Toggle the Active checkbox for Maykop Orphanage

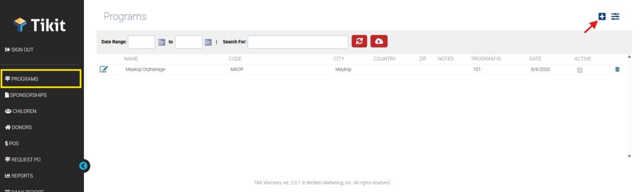580,70
